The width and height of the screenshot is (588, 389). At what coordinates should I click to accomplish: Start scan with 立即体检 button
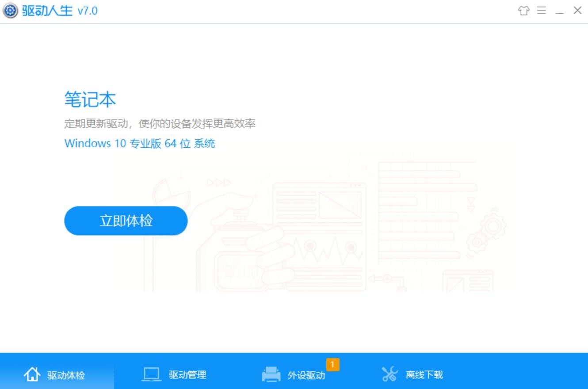[x=126, y=221]
